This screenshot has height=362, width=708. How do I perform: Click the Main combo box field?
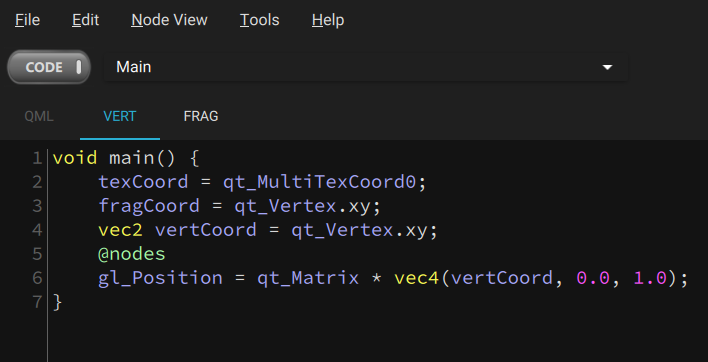[x=366, y=67]
